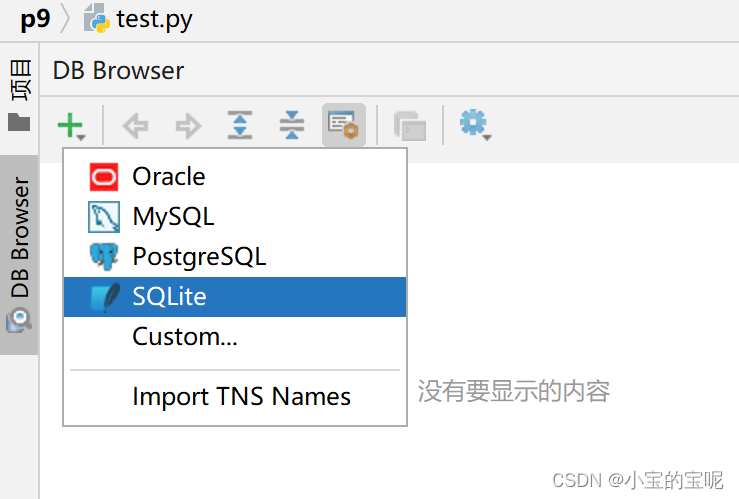739x499 pixels.
Task: Click the green plus add connection button
Action: coord(71,126)
